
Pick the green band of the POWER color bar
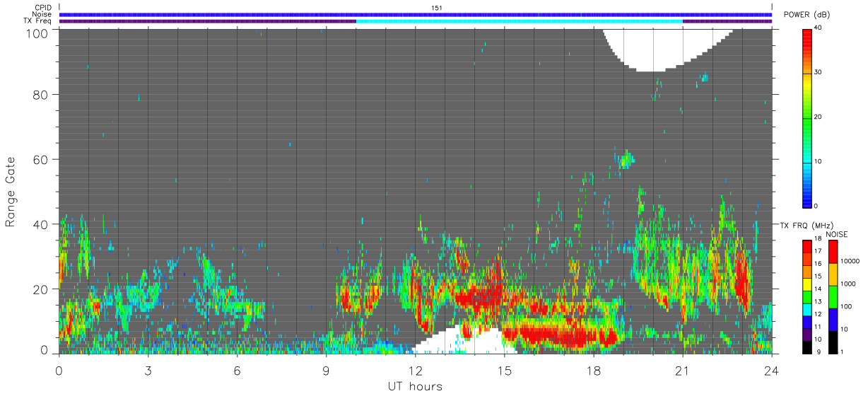[x=807, y=120]
